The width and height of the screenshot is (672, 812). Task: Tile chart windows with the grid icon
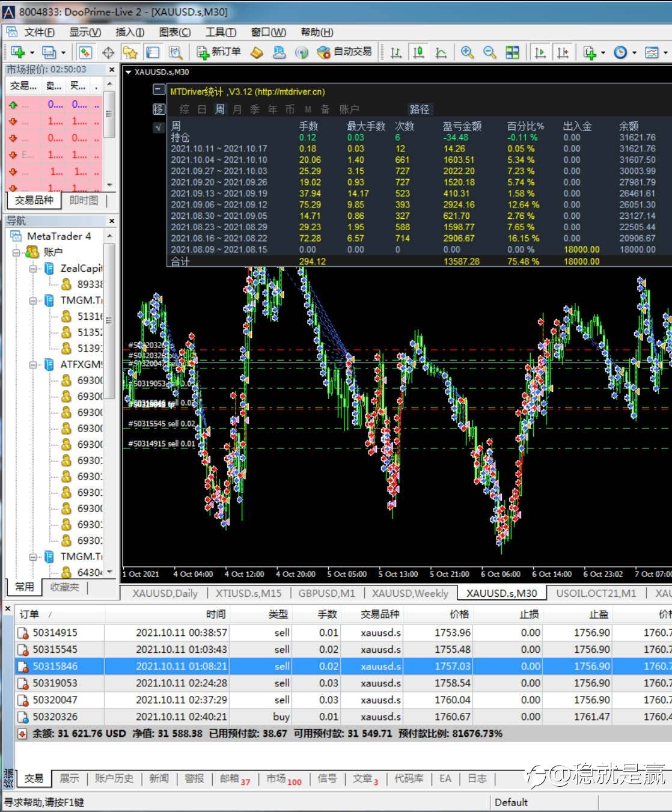[x=512, y=52]
